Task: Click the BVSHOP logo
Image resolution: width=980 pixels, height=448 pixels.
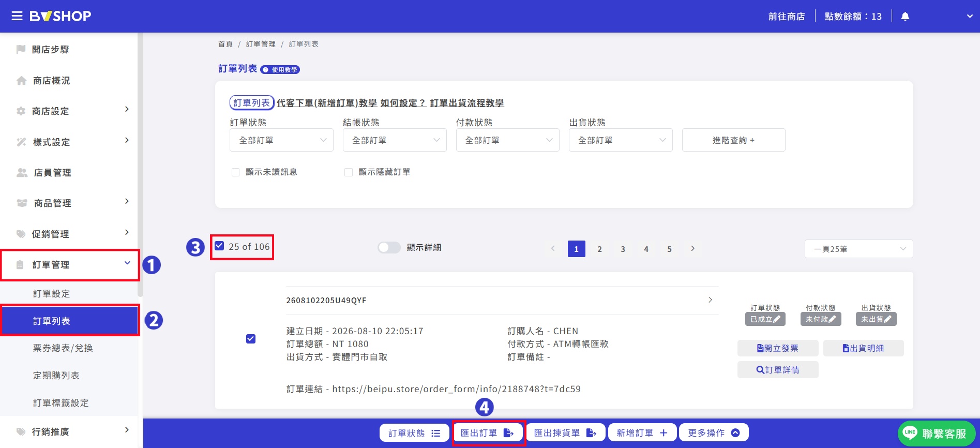Action: click(60, 16)
